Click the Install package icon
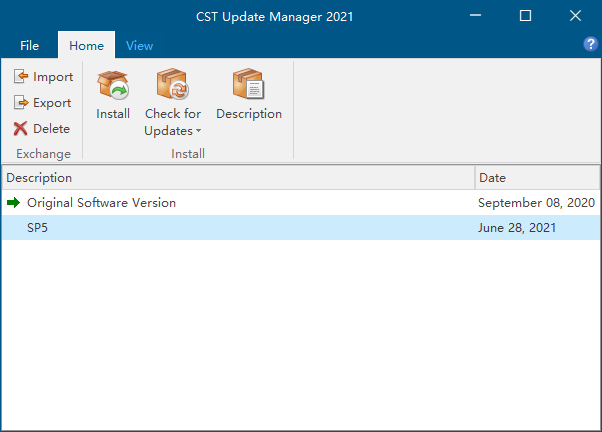The image size is (602, 432). pos(113,85)
